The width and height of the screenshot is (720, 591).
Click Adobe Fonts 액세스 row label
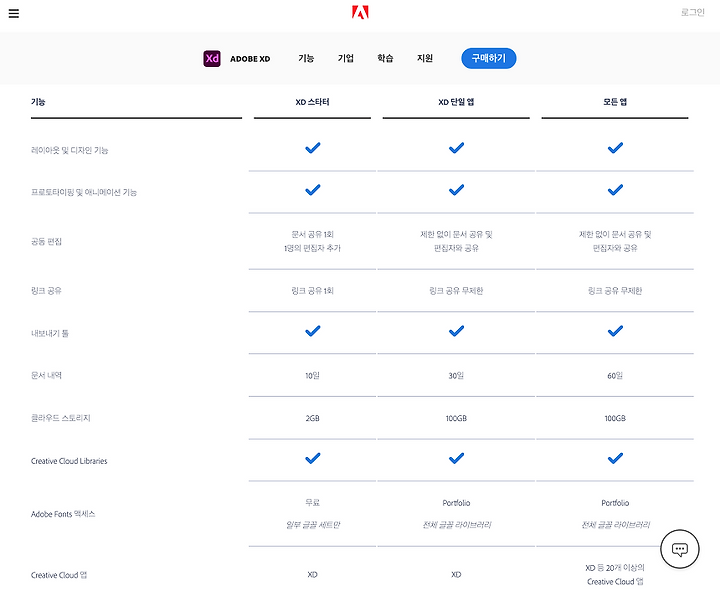click(x=63, y=514)
